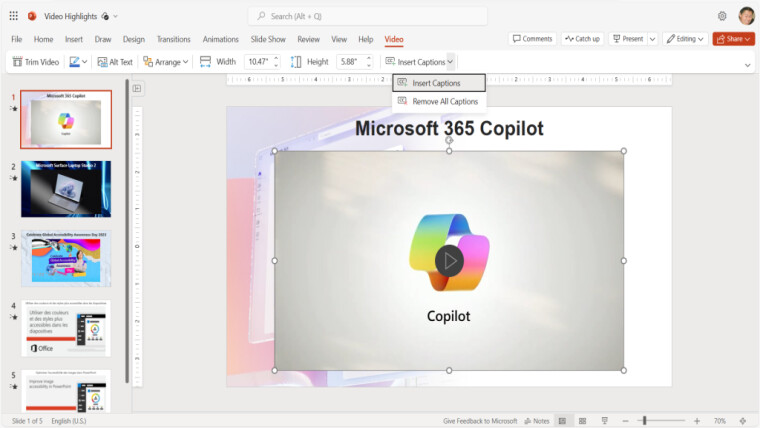Click the slide title Microsoft 365 Copilot

(x=449, y=128)
